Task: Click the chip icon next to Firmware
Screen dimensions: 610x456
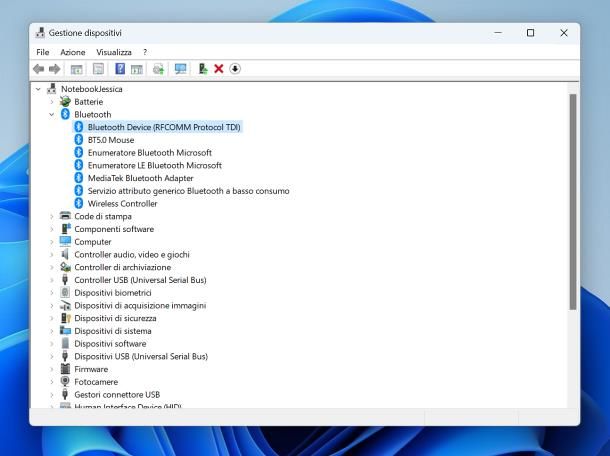Action: pyautogui.click(x=65, y=369)
